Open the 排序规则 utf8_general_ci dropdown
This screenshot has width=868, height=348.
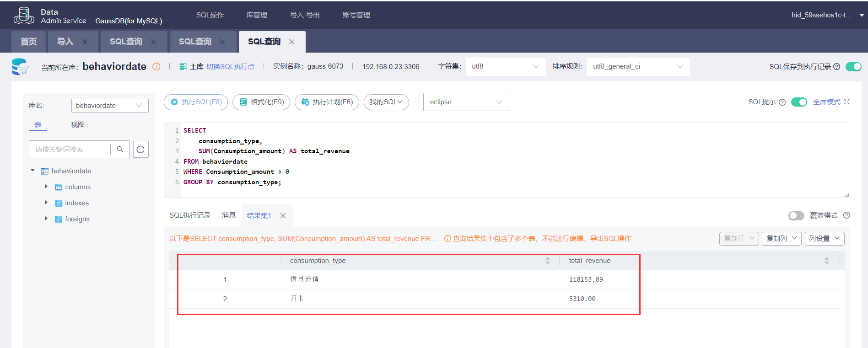(x=638, y=66)
